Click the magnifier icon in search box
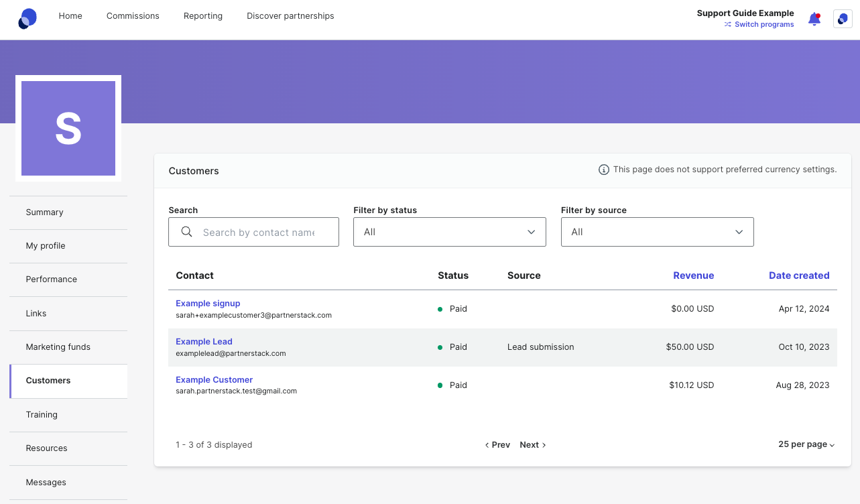The image size is (860, 504). pyautogui.click(x=187, y=232)
